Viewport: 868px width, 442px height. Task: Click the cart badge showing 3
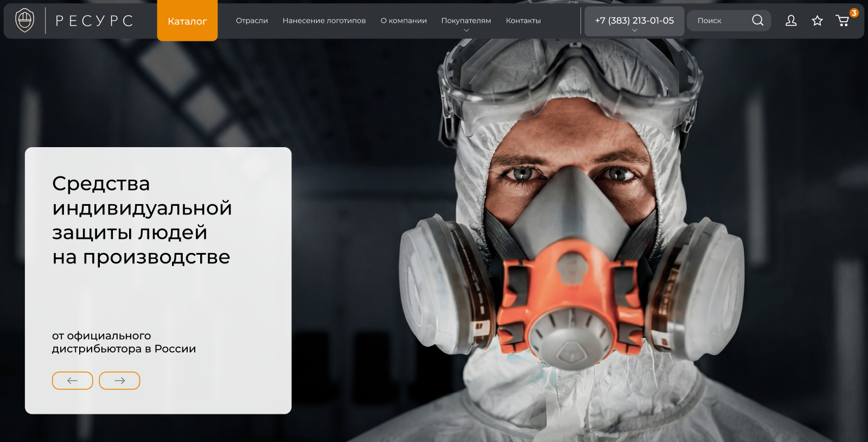[x=854, y=12]
